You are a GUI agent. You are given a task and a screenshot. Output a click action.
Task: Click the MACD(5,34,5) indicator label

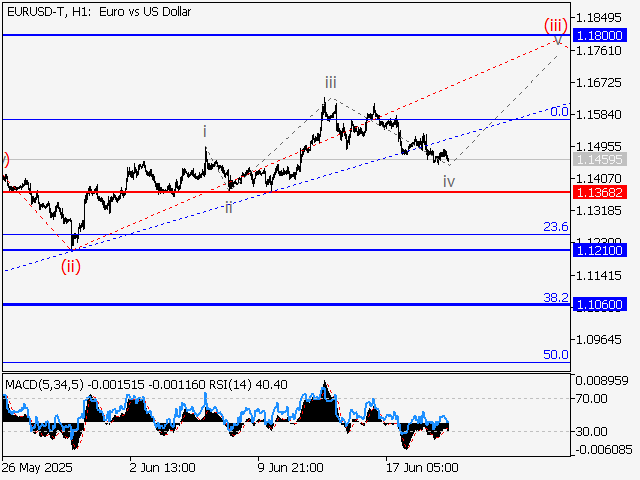point(44,383)
